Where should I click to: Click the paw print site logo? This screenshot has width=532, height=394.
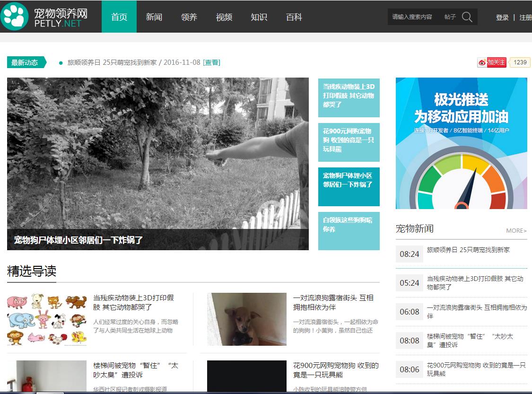(15, 16)
